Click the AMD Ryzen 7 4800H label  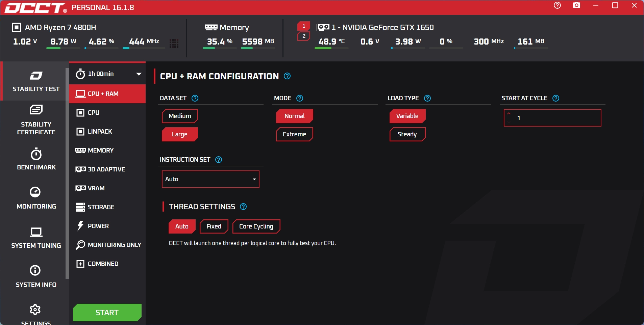(60, 27)
